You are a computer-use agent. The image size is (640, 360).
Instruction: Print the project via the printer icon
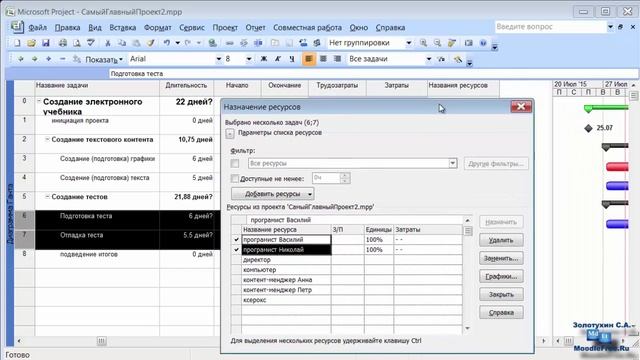[62, 43]
